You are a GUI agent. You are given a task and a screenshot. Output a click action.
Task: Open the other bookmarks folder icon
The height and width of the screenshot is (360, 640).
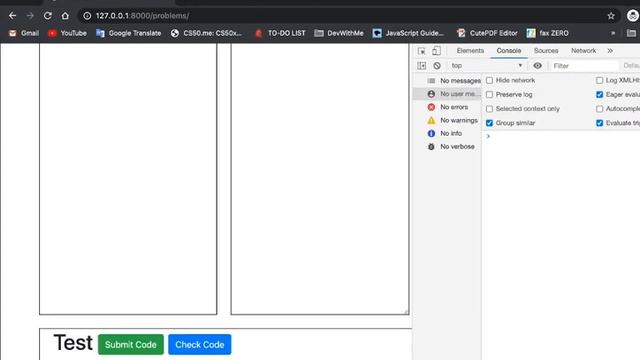click(x=631, y=33)
